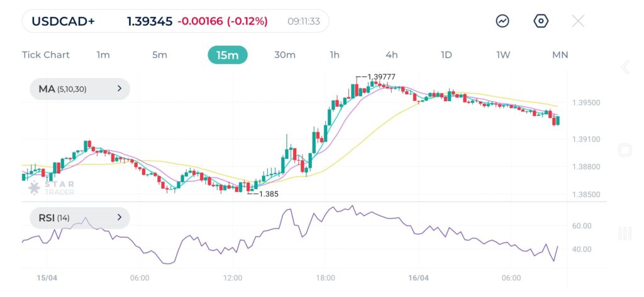
Task: Open the chart indicators line icon
Action: pyautogui.click(x=502, y=21)
